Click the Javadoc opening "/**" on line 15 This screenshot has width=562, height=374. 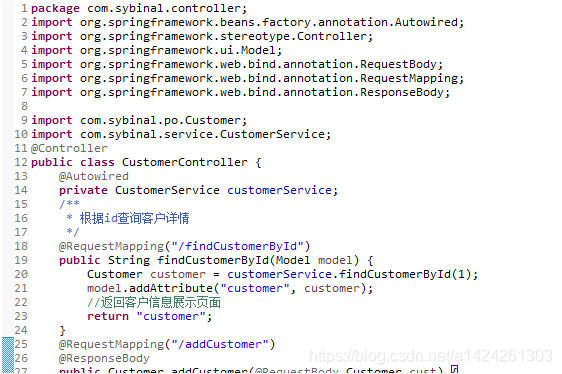tap(69, 204)
